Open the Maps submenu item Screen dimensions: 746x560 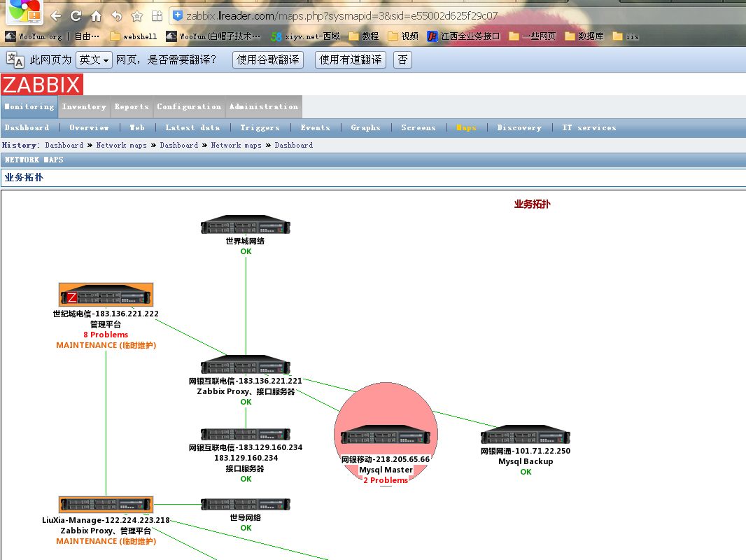[x=466, y=127]
